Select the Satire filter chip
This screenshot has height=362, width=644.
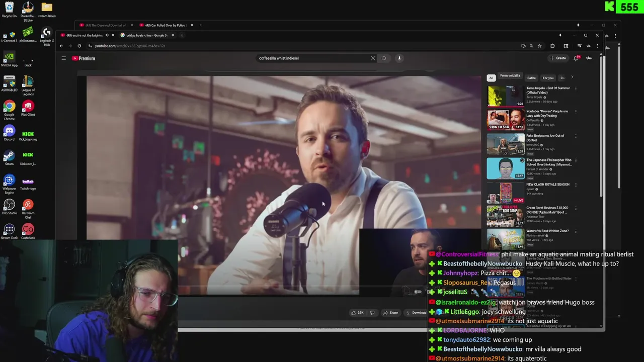point(531,78)
